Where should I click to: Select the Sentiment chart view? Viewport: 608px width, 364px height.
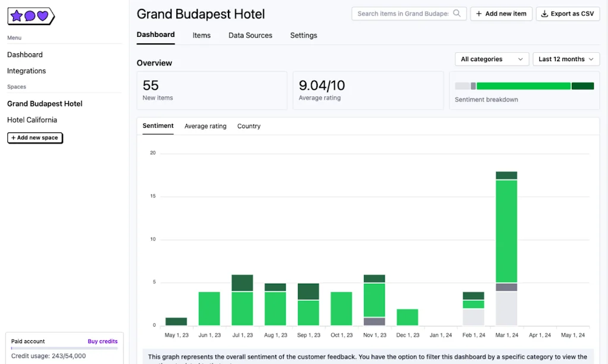click(x=157, y=126)
